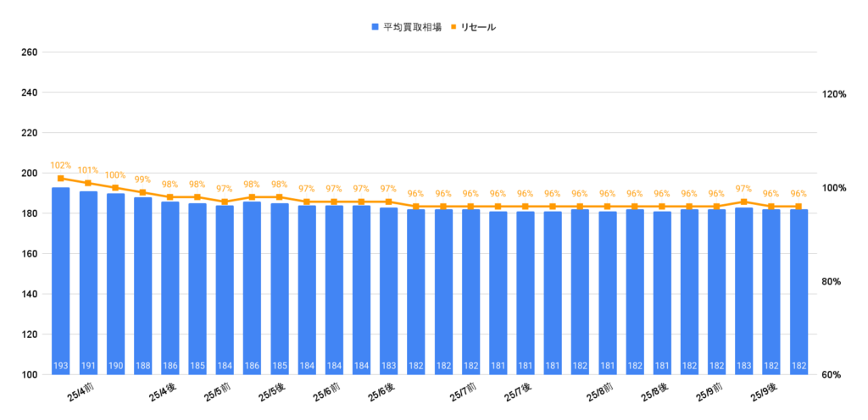Click the 260 left axis value

(28, 52)
